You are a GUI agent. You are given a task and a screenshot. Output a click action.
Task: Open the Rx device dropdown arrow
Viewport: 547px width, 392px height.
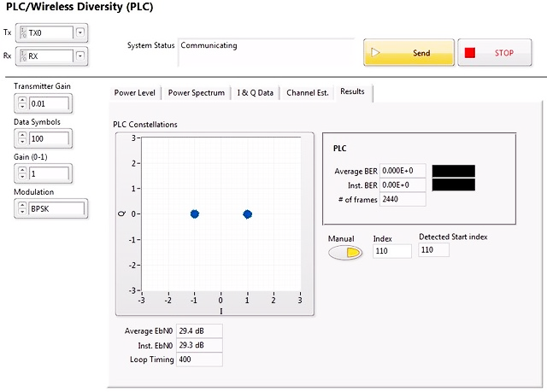coord(80,57)
